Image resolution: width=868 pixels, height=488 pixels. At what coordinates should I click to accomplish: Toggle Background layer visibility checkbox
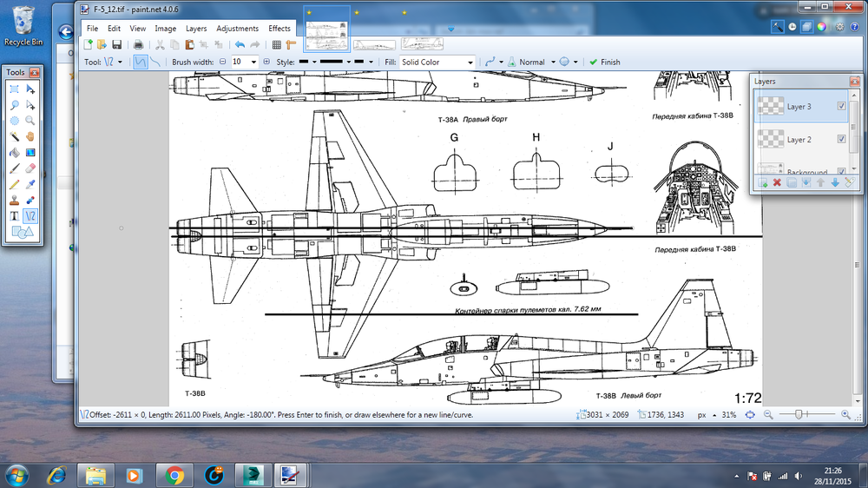[x=840, y=171]
